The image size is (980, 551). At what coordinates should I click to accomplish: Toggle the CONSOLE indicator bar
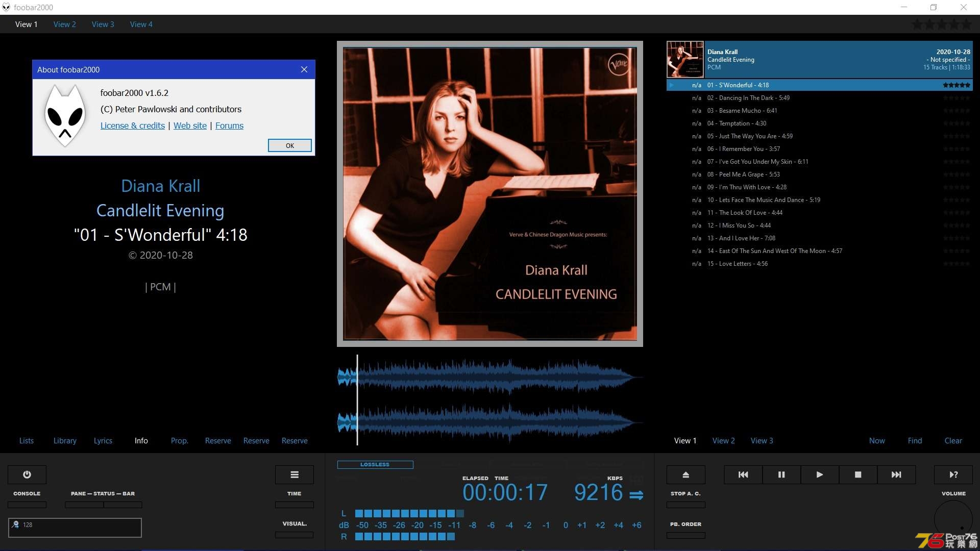coord(27,505)
